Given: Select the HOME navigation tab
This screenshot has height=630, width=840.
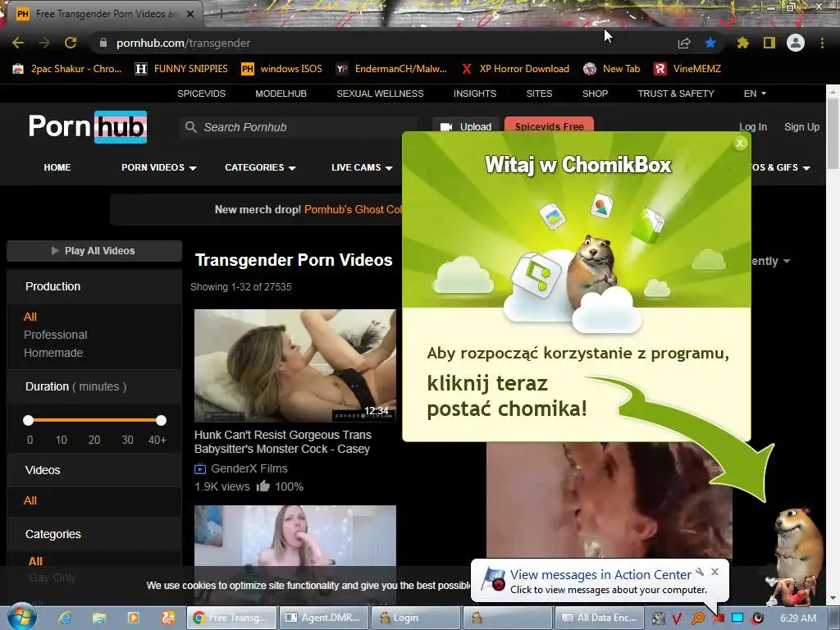Looking at the screenshot, I should (57, 167).
